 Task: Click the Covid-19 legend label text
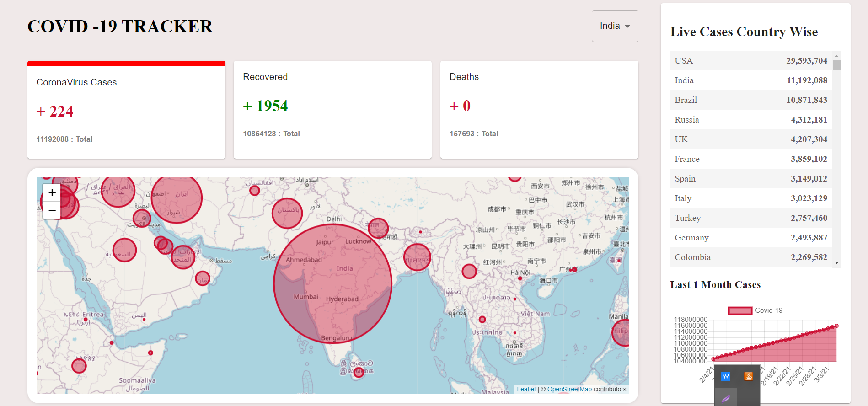[x=769, y=310]
